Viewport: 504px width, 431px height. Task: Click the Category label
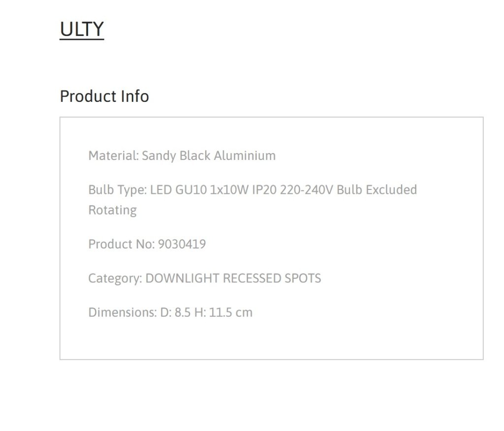pyautogui.click(x=115, y=278)
